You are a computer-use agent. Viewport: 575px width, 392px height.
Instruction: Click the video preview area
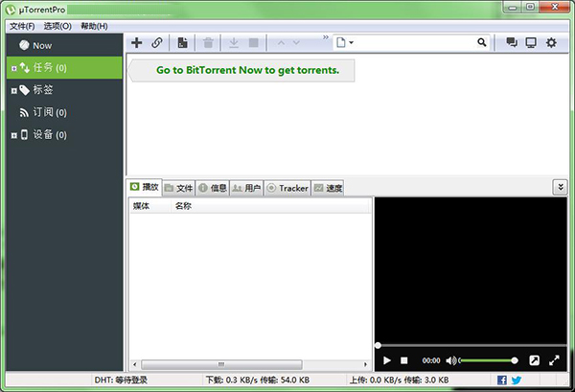coord(471,270)
